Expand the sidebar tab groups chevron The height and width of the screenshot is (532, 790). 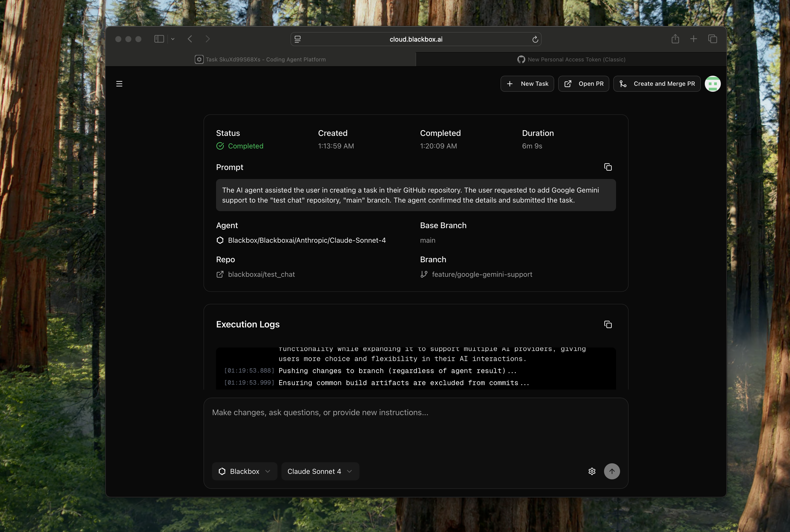coord(173,39)
